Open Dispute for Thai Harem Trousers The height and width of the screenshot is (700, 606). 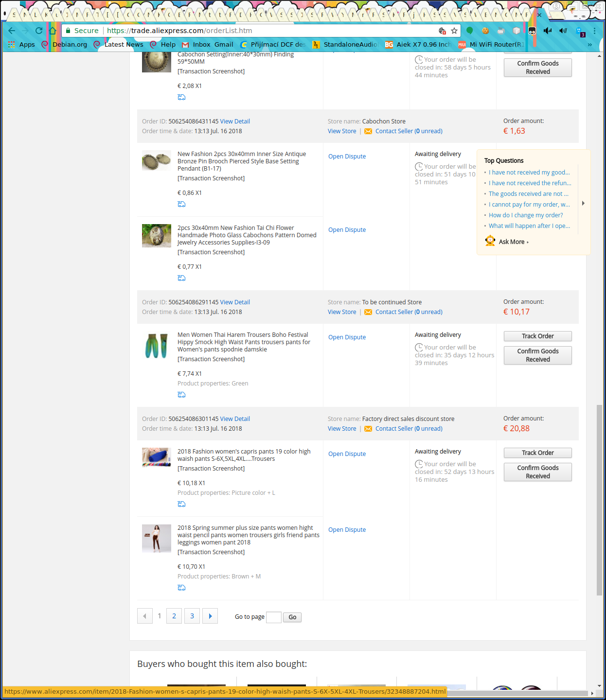tap(347, 337)
